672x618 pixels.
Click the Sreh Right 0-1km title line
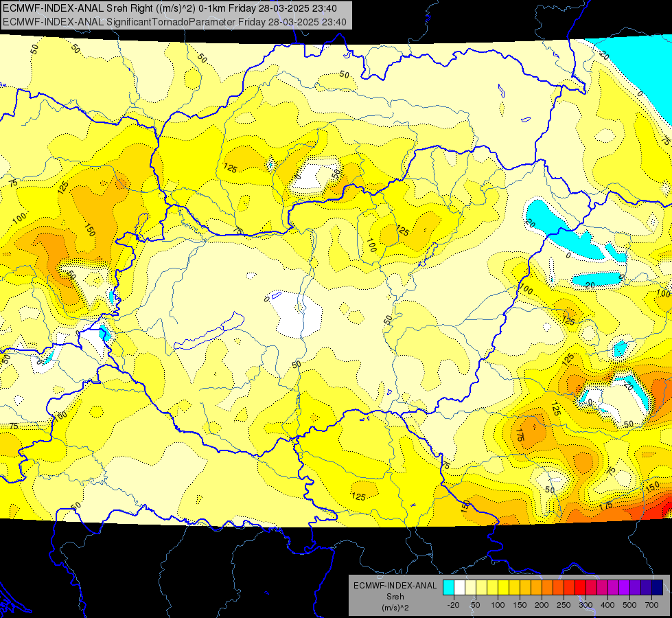170,8
